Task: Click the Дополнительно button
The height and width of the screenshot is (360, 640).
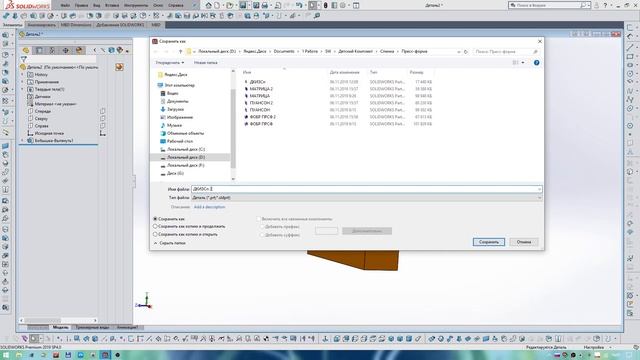Action: (x=367, y=231)
